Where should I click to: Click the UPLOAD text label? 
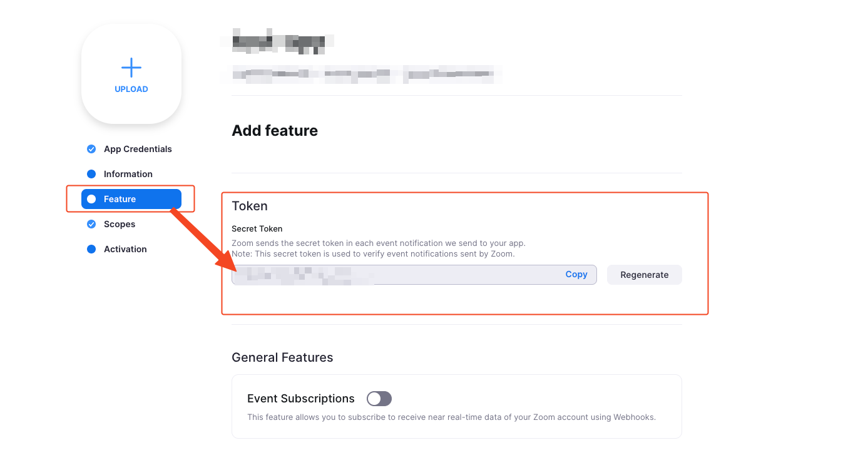[131, 89]
